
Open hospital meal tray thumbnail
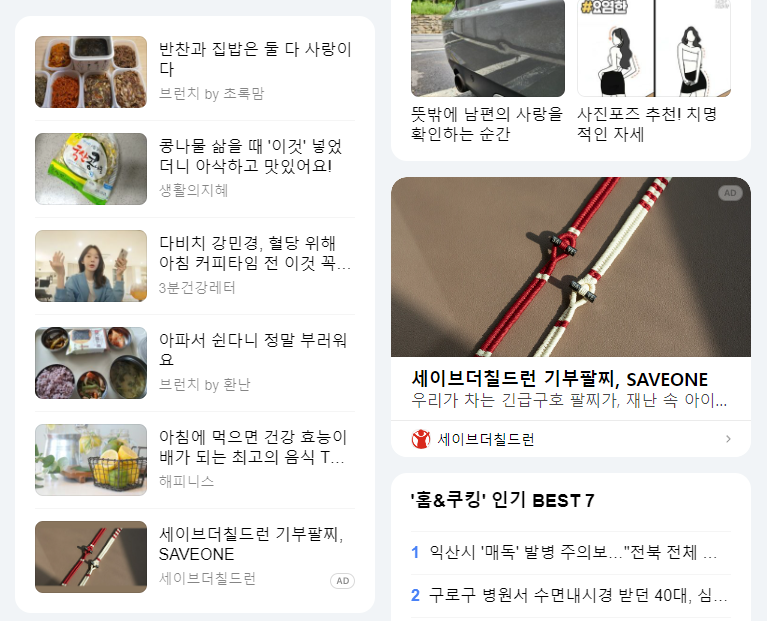pos(91,363)
